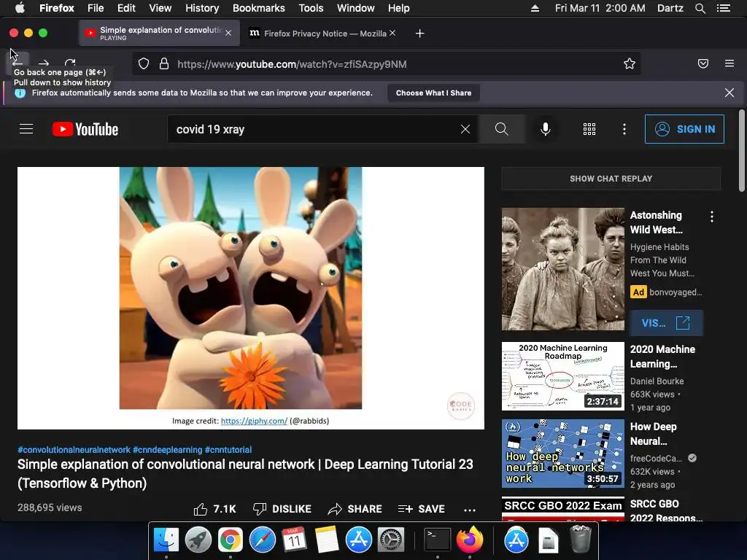747x560 pixels.
Task: Open System Preferences from the dock
Action: point(391,540)
